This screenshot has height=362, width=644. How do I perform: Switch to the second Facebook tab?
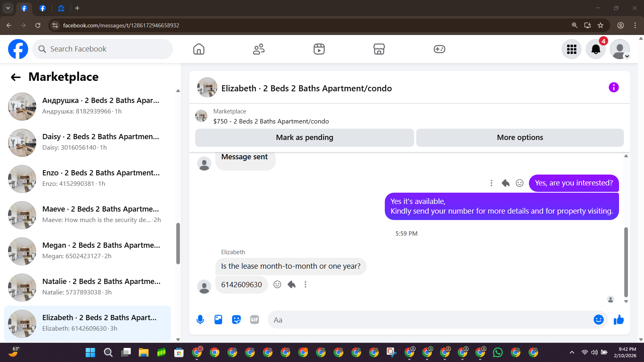[x=43, y=8]
